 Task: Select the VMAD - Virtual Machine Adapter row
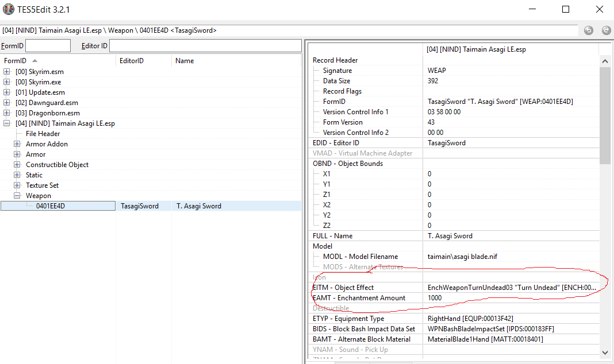[453, 153]
